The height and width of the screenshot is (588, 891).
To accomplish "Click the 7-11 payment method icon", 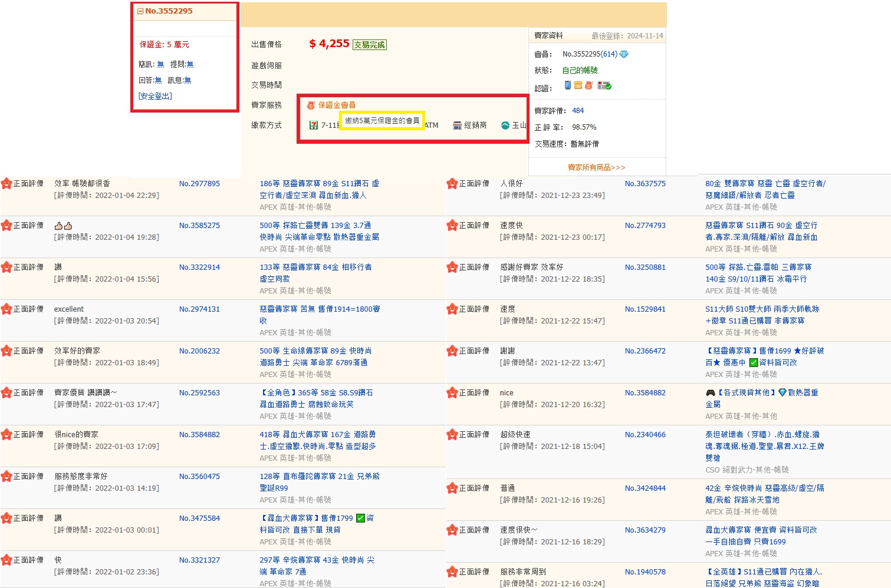I will (314, 125).
